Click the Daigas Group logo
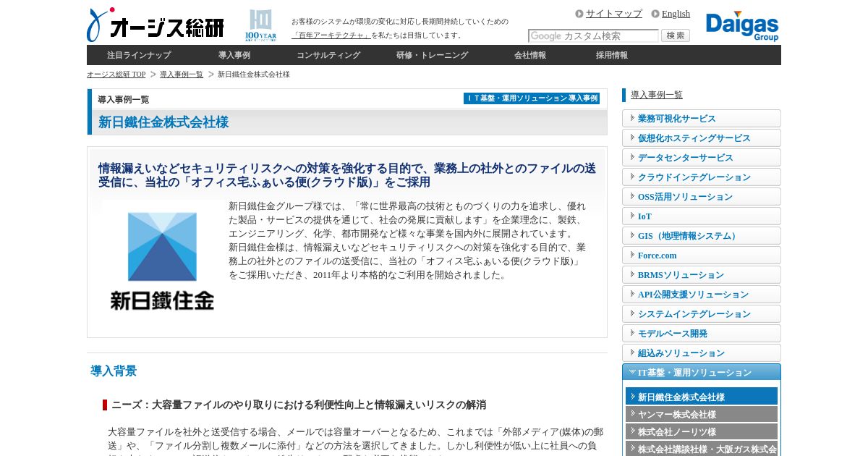This screenshot has width=868, height=456. (742, 26)
